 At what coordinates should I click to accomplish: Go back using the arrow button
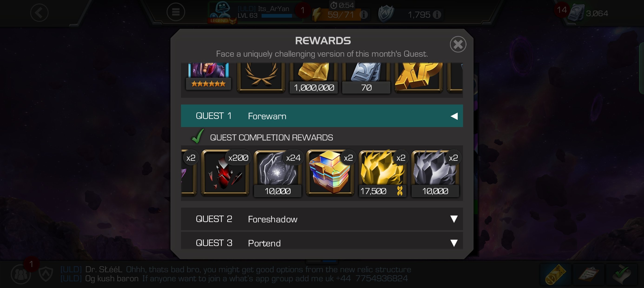click(39, 13)
